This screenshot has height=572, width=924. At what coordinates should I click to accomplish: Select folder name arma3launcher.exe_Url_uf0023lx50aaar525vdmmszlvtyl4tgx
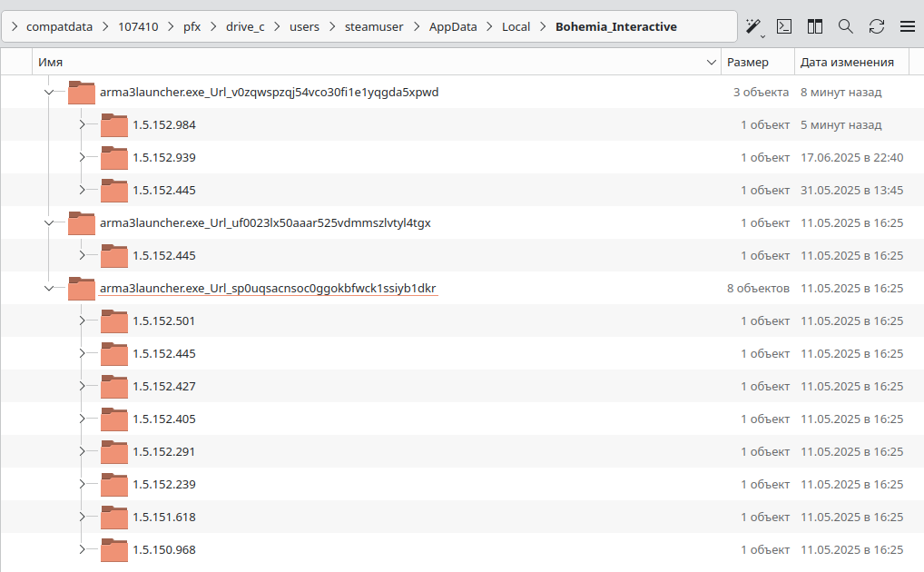(x=265, y=223)
